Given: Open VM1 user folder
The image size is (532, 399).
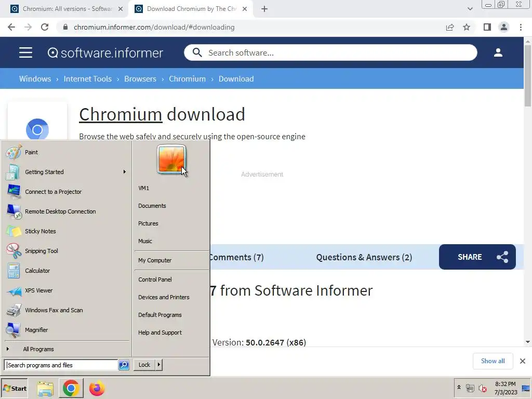Looking at the screenshot, I should click(143, 188).
